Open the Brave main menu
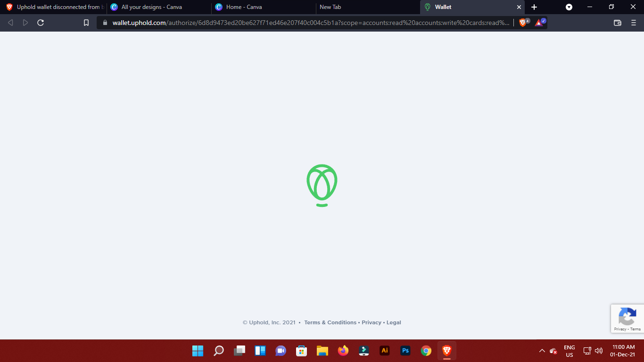 coord(634,23)
